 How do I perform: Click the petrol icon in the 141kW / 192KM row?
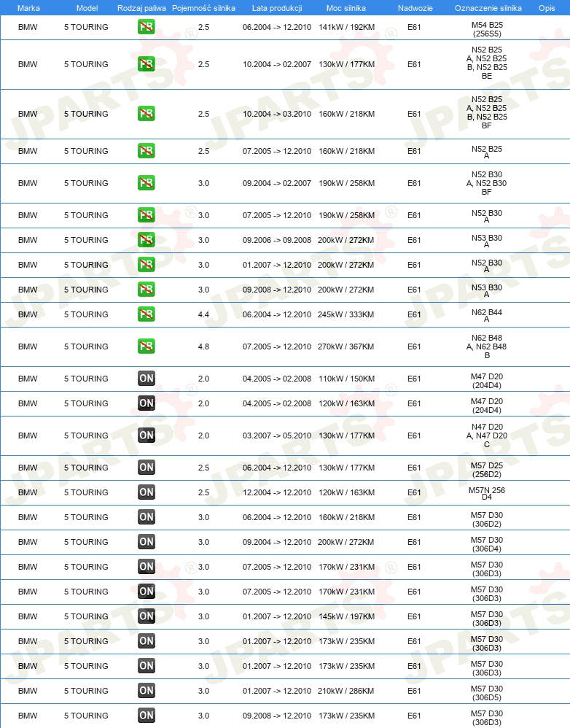coord(146,27)
